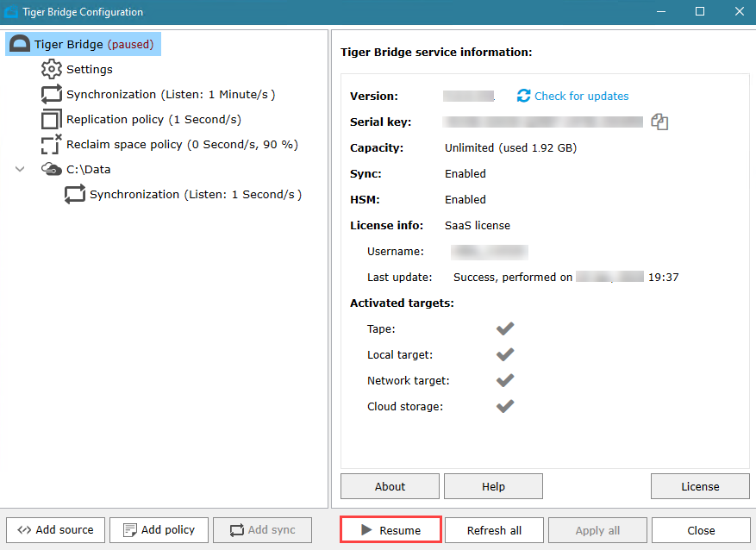Click the Local target checkmark

click(x=505, y=354)
